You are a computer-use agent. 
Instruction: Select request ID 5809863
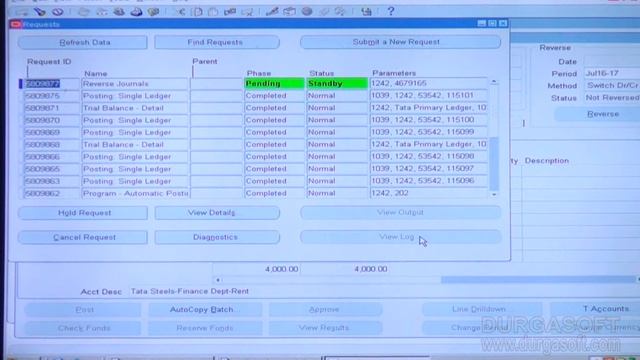click(x=52, y=181)
